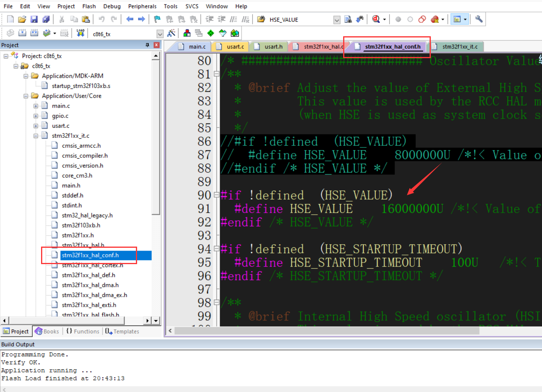The image size is (542, 392).
Task: Indent the selected lines
Action: coord(210,19)
